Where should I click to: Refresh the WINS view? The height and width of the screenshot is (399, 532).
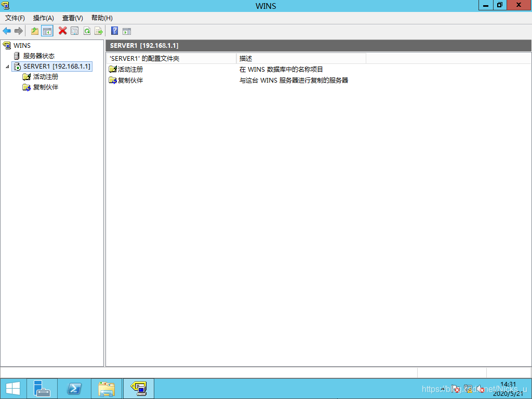(87, 31)
